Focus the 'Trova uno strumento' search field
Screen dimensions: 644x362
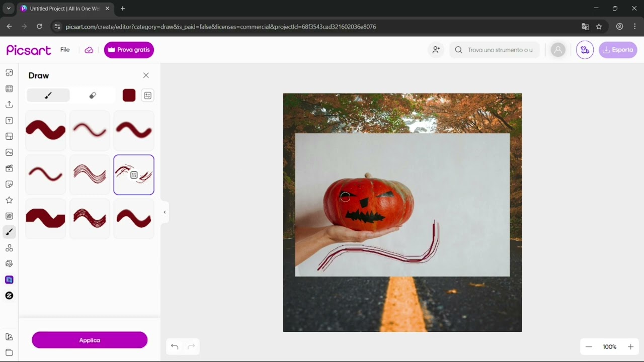[495, 50]
